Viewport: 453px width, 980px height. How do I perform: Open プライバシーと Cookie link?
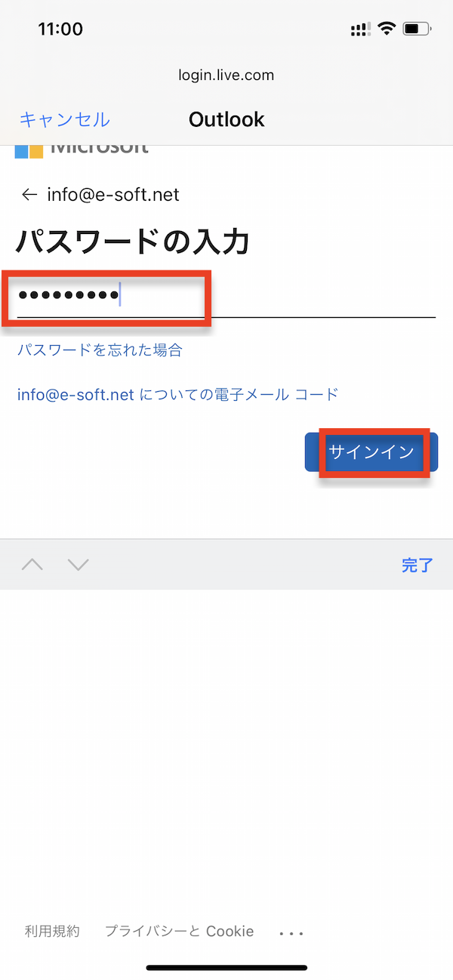click(x=179, y=931)
